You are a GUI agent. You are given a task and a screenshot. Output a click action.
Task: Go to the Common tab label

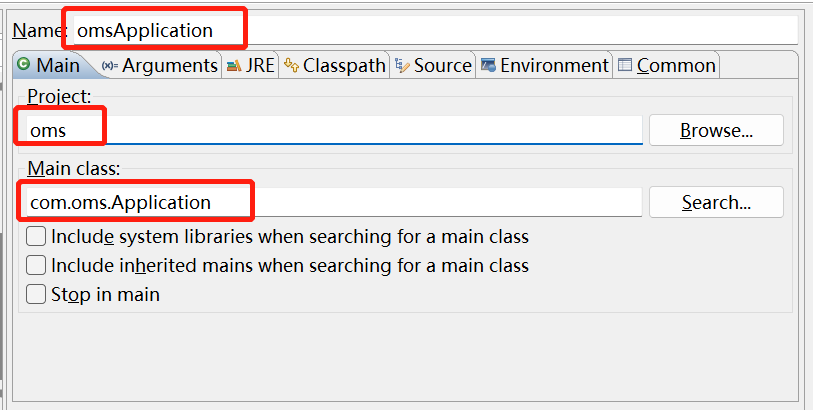pos(676,66)
